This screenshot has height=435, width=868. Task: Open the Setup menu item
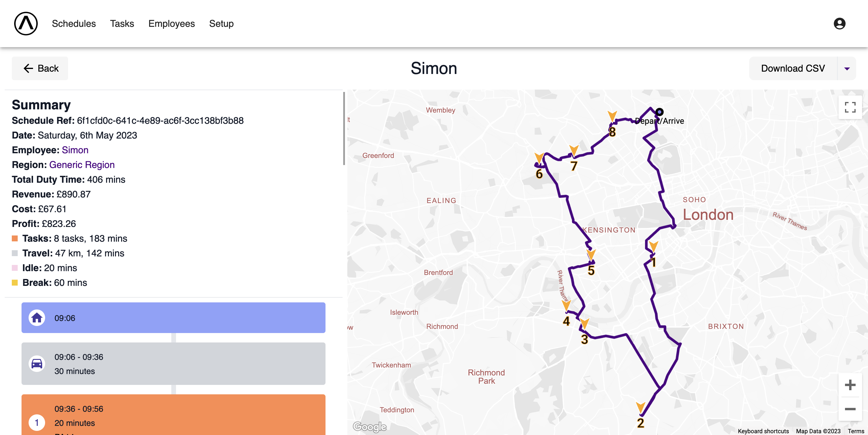221,24
